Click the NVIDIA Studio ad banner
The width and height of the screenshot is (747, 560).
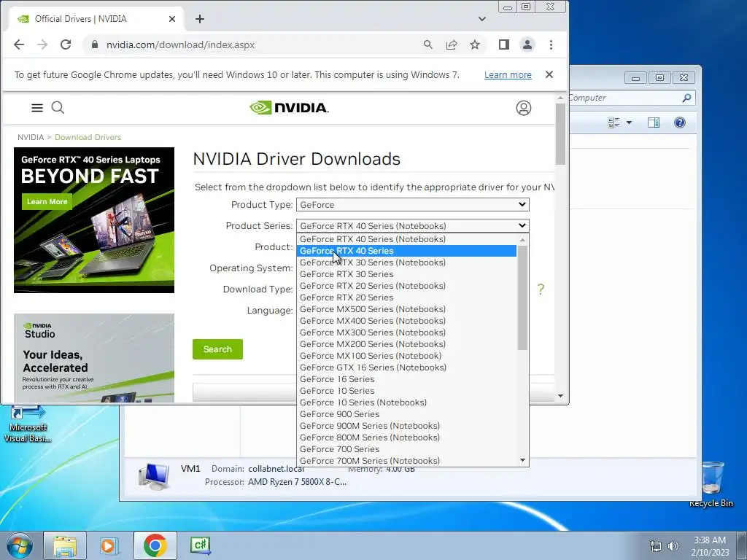pos(94,358)
